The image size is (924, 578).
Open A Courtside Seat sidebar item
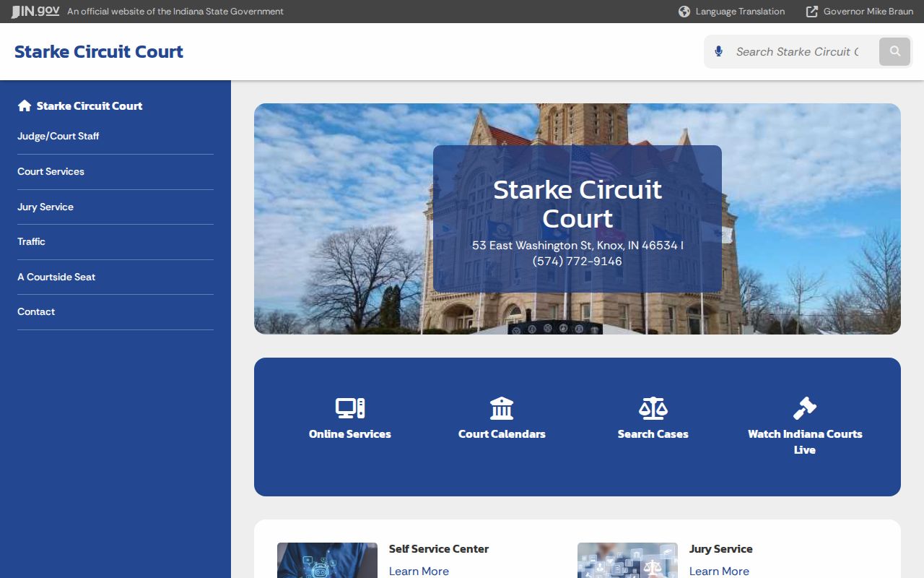coord(56,277)
